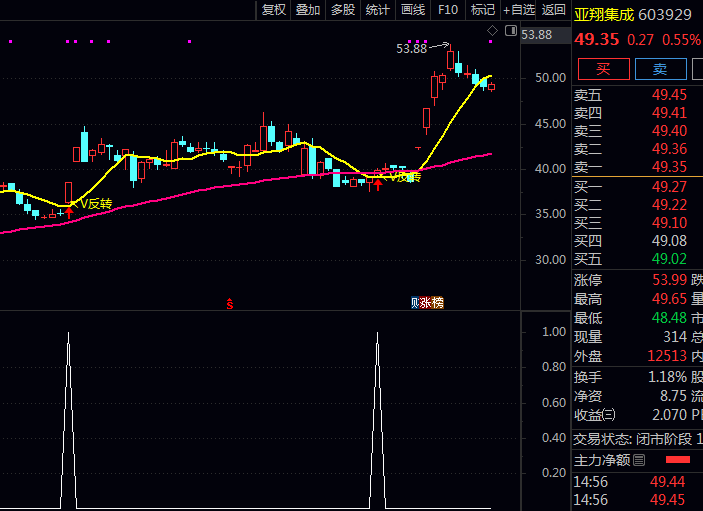
Task: Click the left red V反转 arrow signal
Action: click(69, 212)
